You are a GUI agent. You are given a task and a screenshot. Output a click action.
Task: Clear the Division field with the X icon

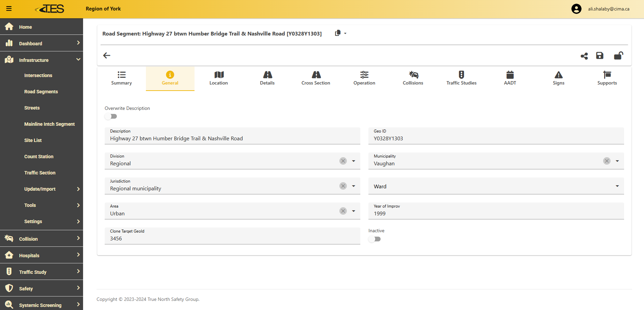pyautogui.click(x=343, y=161)
